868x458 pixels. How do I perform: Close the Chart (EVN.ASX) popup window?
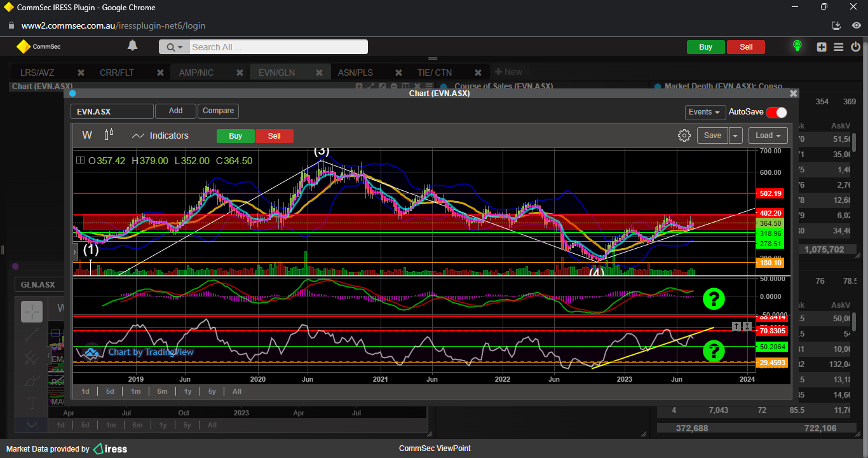pos(793,94)
